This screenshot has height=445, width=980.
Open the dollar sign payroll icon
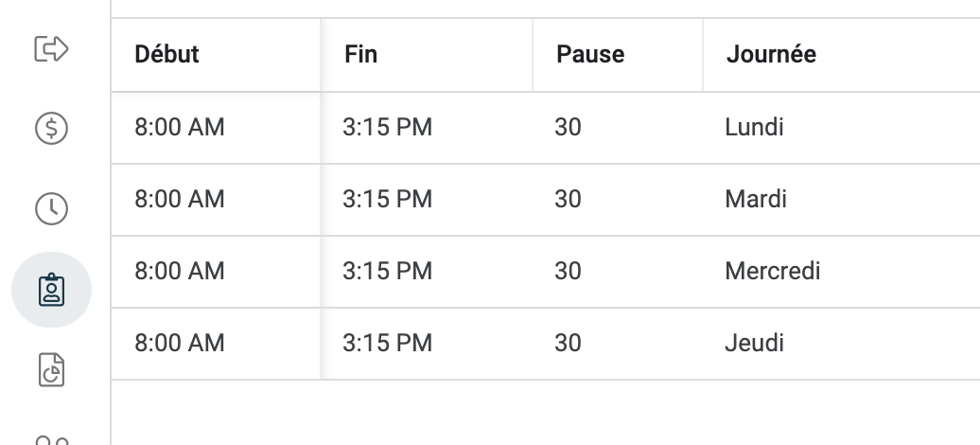point(51,128)
